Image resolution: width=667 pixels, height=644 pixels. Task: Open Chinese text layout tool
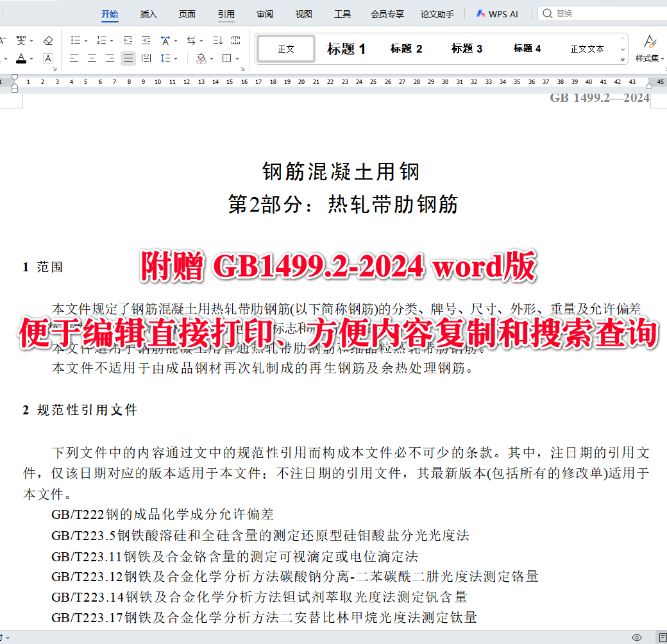coord(165,40)
